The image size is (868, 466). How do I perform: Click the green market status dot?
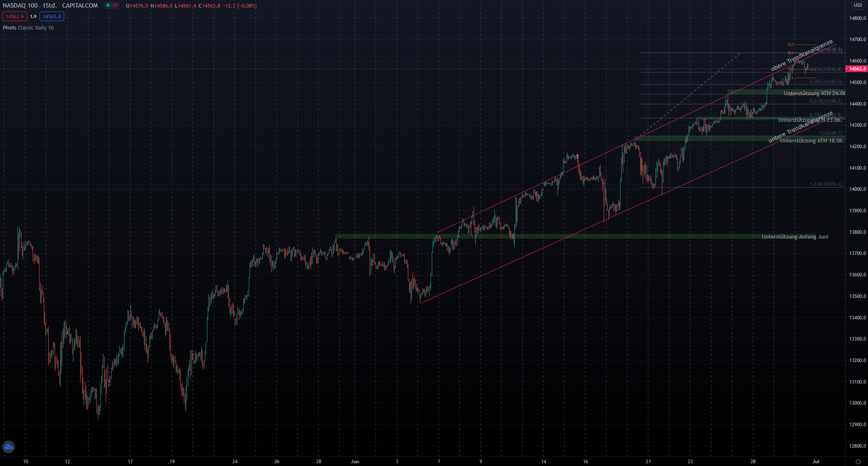pos(108,6)
